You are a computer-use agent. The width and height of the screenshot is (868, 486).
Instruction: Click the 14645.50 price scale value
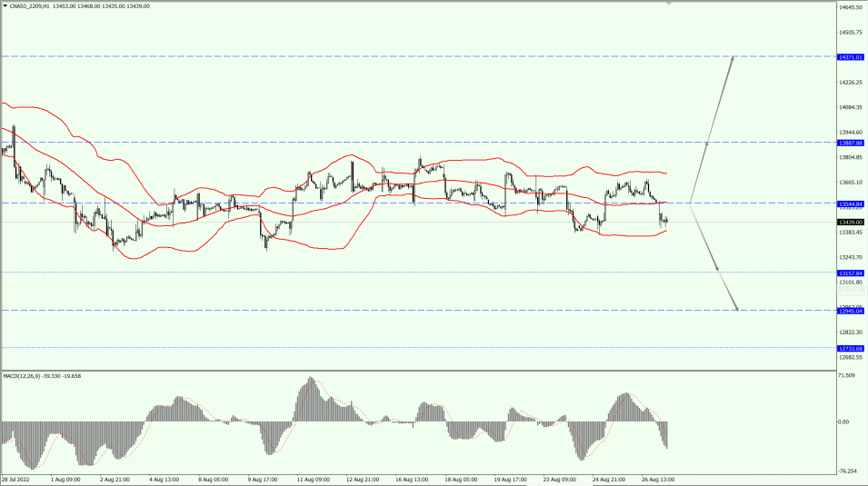[x=850, y=7]
